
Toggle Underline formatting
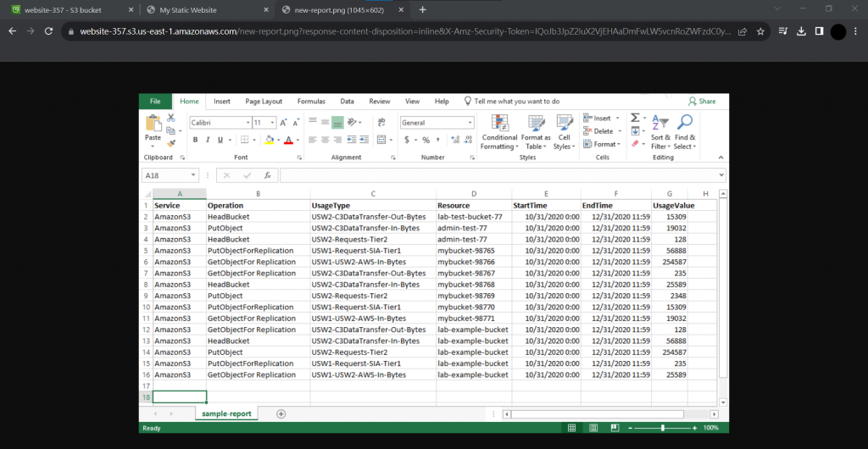pos(221,140)
